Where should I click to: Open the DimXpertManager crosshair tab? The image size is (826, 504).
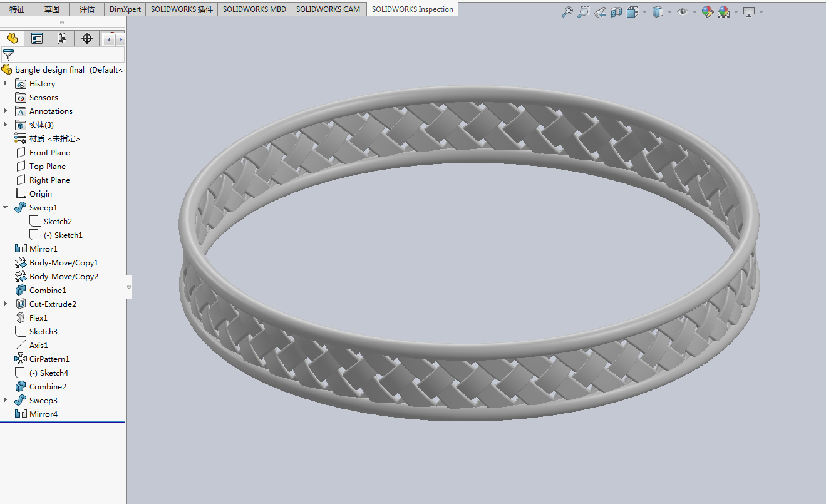(87, 39)
